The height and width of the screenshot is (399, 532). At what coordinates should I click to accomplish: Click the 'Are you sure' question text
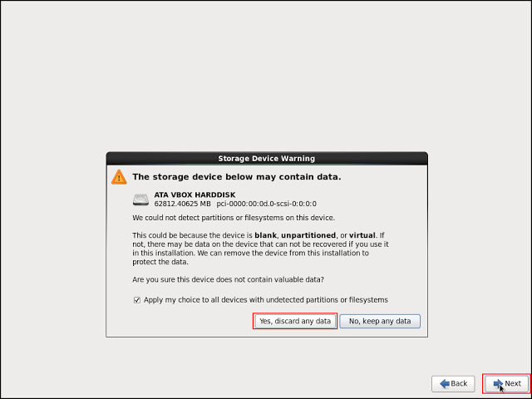coord(229,278)
